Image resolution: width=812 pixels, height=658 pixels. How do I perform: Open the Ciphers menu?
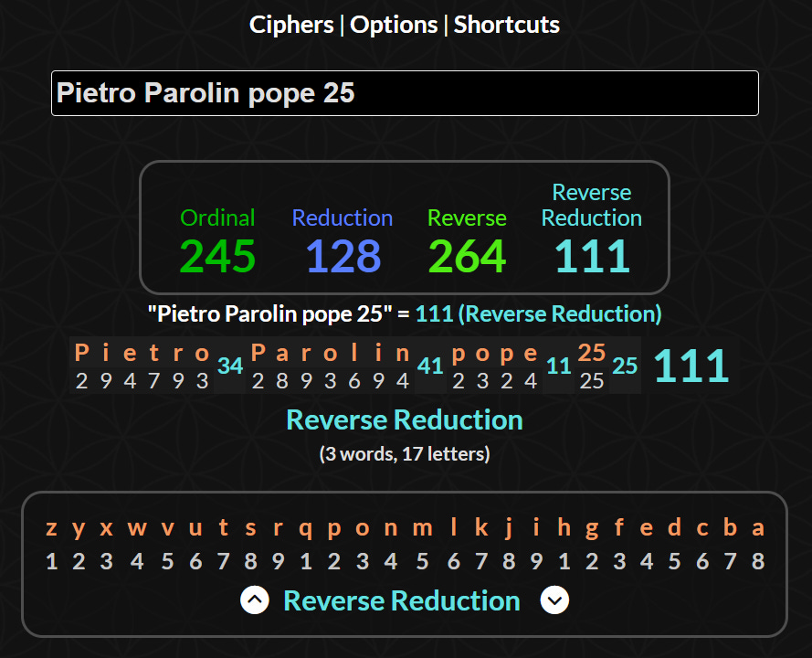(291, 25)
